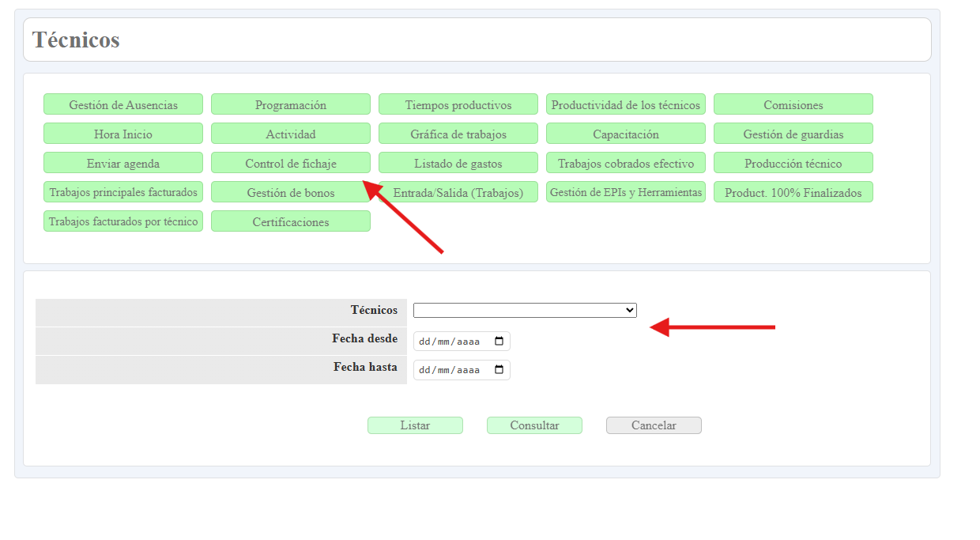
Task: Select Tiempos productivos option
Action: [x=458, y=104]
